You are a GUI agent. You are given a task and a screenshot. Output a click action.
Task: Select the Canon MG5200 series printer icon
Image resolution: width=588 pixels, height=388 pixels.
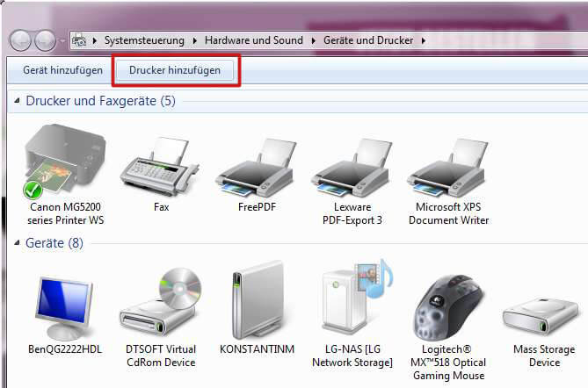coord(64,164)
